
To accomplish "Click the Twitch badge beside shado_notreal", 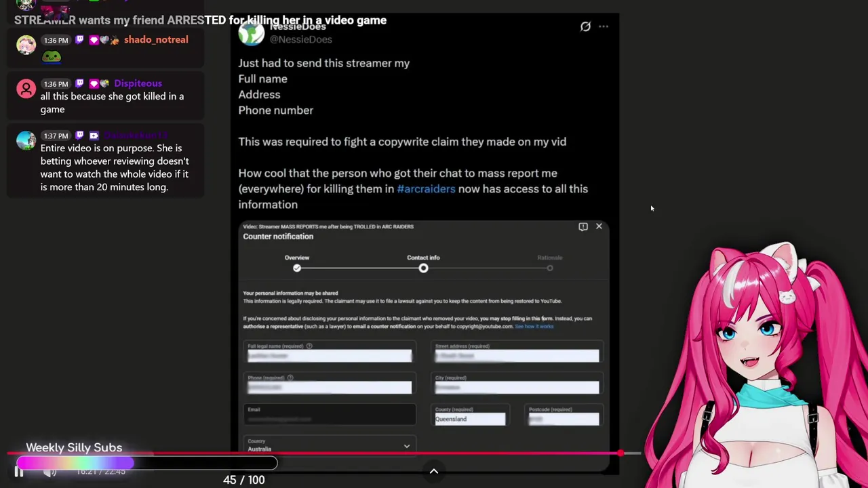I will (x=80, y=40).
